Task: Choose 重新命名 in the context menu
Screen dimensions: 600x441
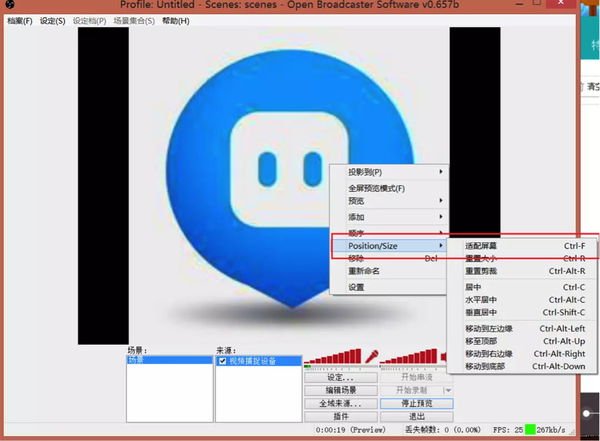Action: point(389,271)
